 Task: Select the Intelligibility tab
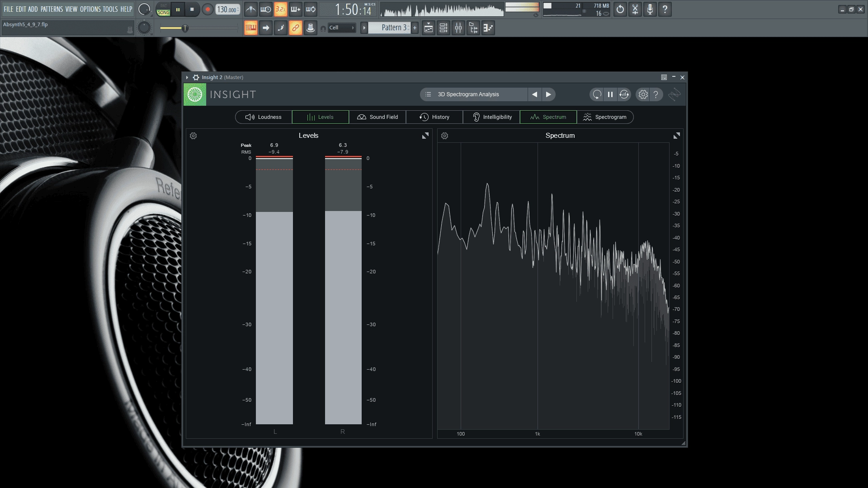click(x=491, y=117)
